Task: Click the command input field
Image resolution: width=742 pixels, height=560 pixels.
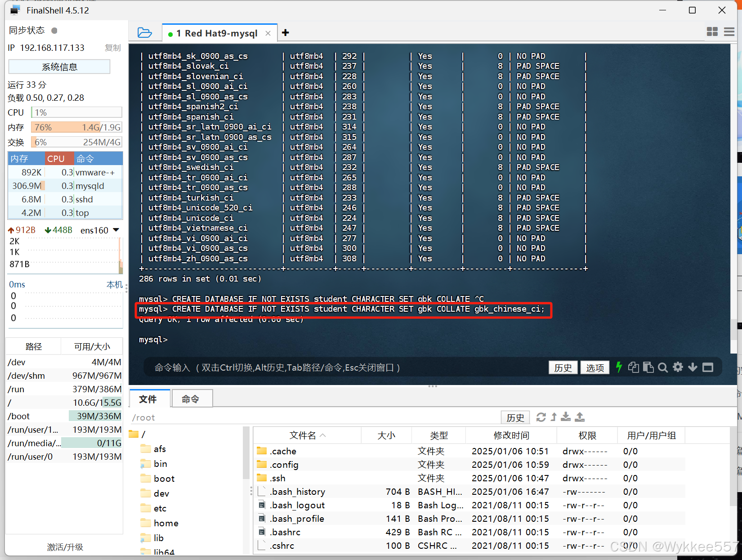Action: [x=346, y=367]
